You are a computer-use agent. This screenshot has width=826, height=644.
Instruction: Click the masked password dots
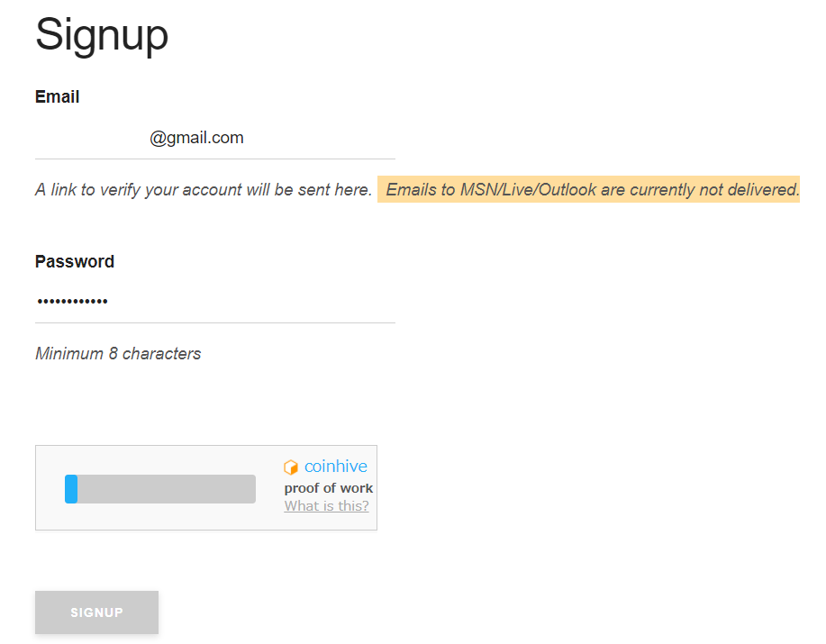point(72,301)
